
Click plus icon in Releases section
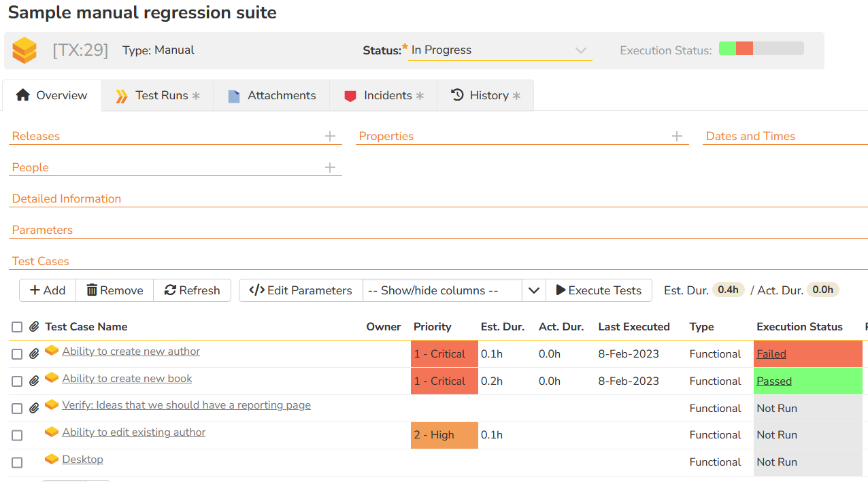tap(330, 137)
